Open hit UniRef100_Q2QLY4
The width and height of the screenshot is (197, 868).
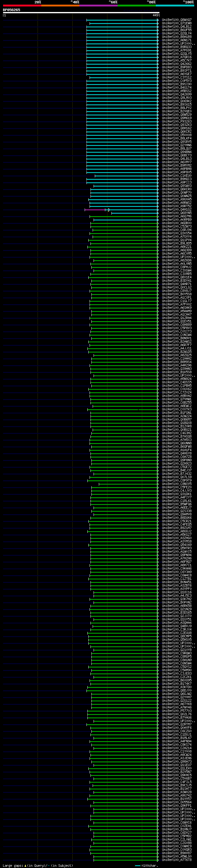click(x=176, y=33)
